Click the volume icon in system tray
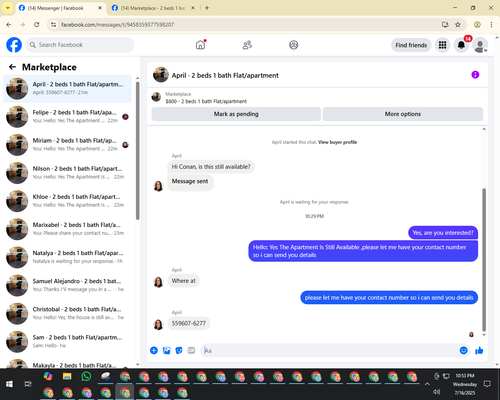Image resolution: width=500 pixels, height=400 pixels. [x=437, y=392]
